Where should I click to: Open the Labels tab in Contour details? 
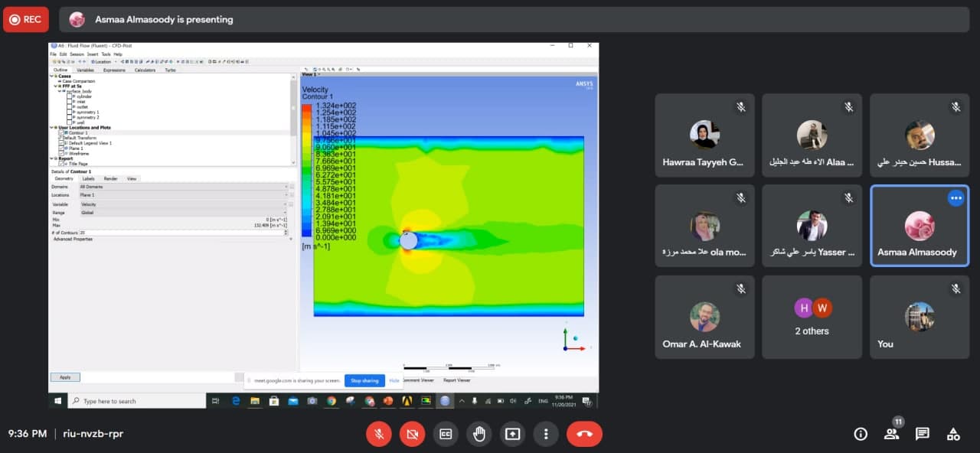88,178
